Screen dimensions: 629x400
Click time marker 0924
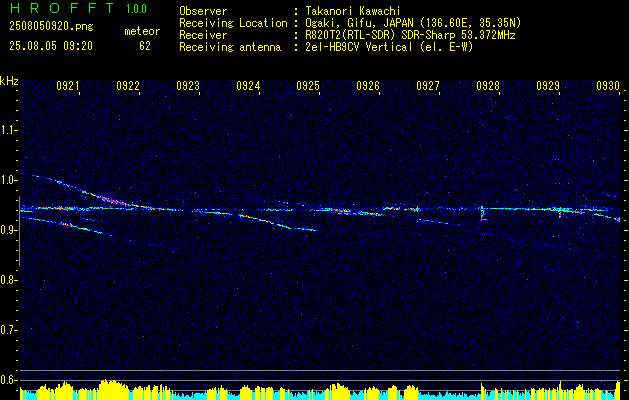pos(248,85)
